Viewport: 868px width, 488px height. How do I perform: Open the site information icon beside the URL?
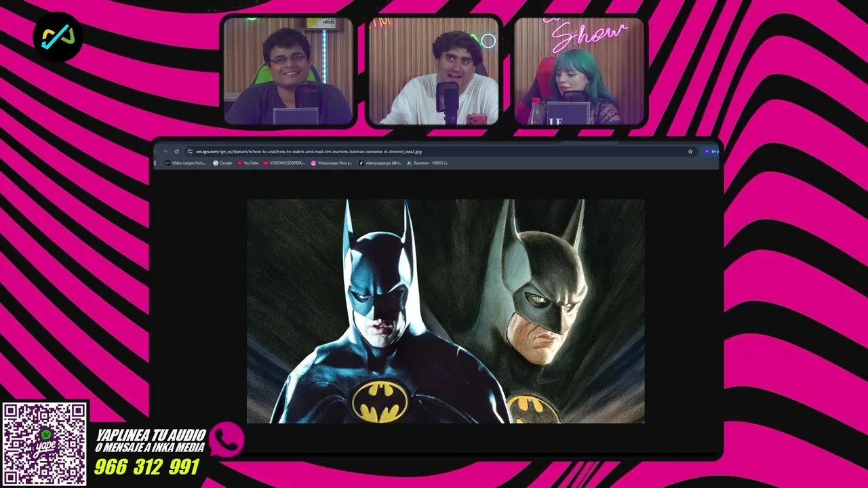click(x=190, y=152)
